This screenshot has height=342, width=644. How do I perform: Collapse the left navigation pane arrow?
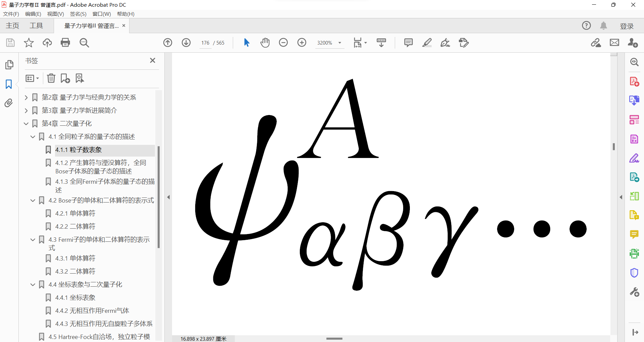168,197
